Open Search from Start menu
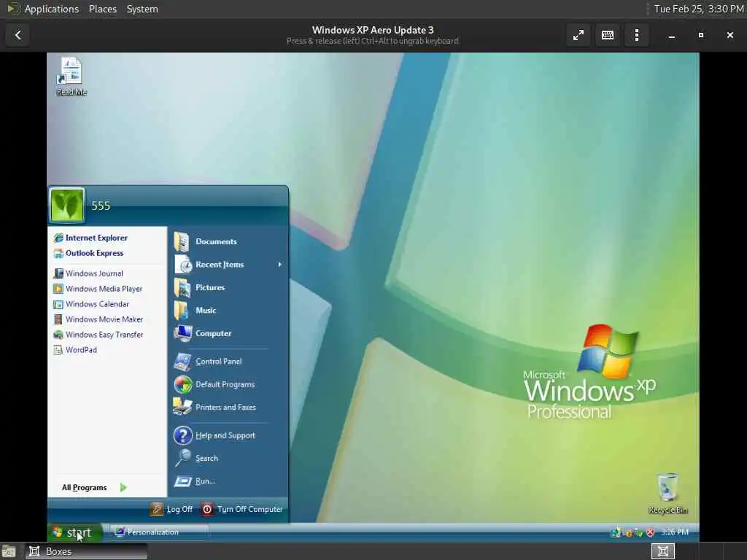Viewport: 747px width, 560px height. (x=196, y=458)
